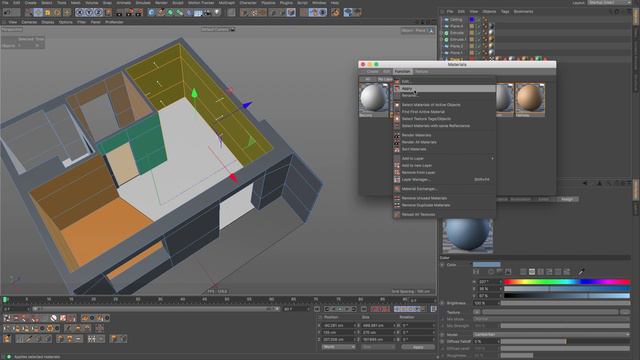Toggle the animation dot beside Brightness
Image resolution: width=640 pixels, height=360 pixels.
442,303
